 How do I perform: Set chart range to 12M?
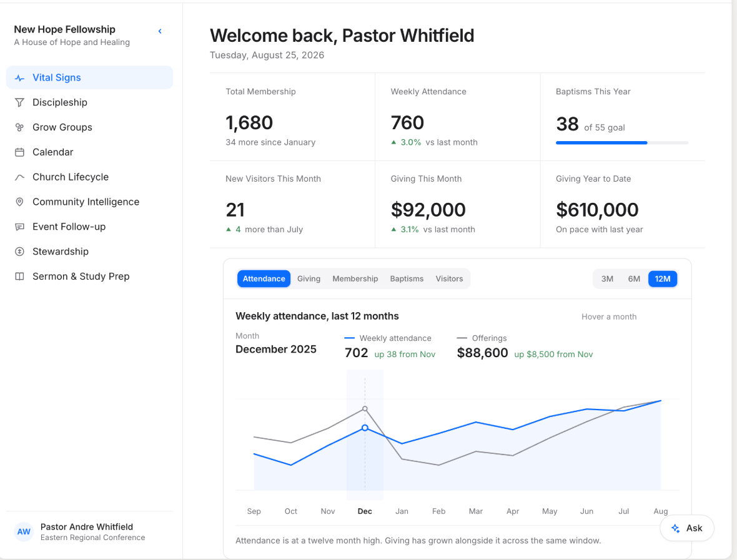663,279
